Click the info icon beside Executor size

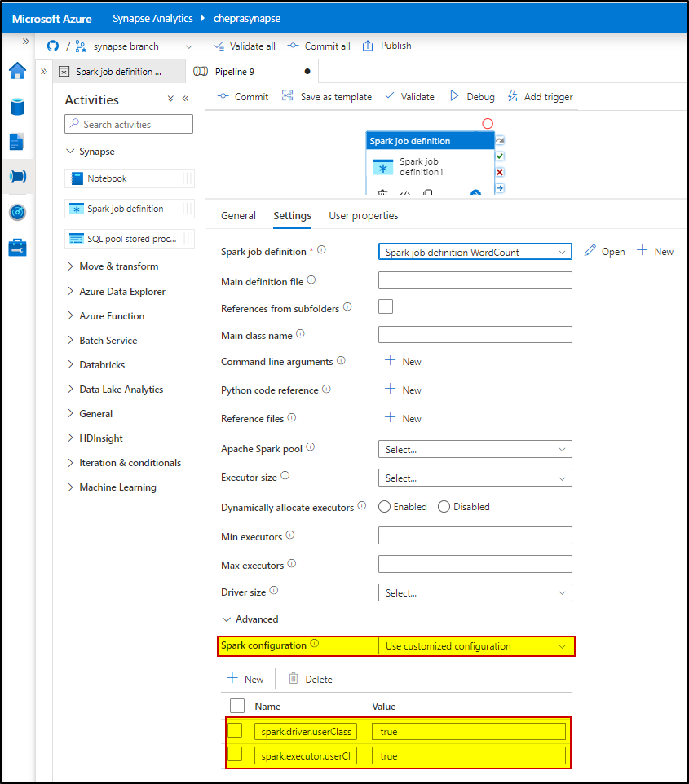click(x=285, y=475)
